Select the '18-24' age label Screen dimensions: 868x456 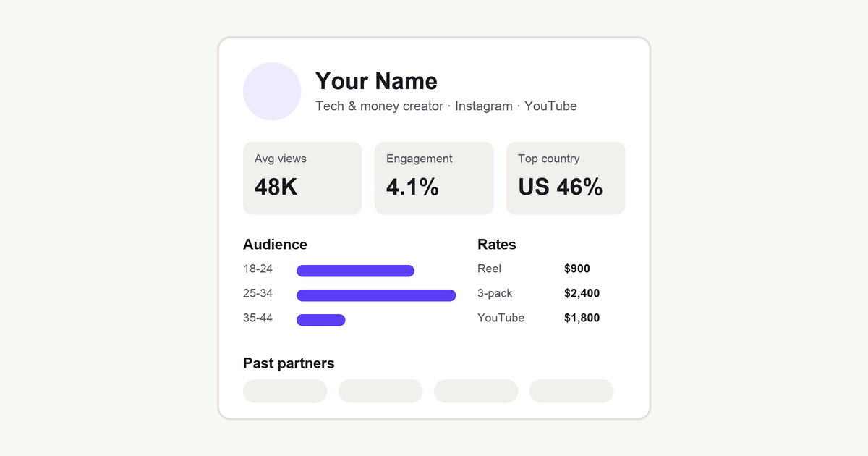pos(258,269)
